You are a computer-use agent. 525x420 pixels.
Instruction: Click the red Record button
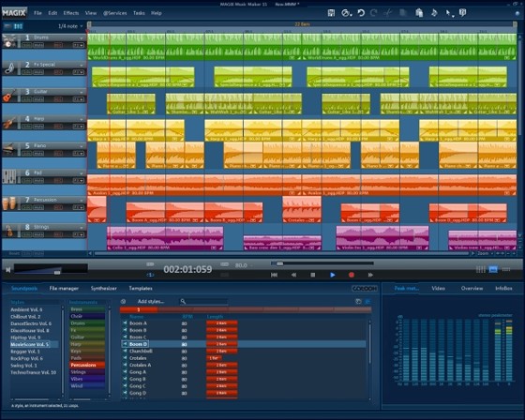click(352, 275)
